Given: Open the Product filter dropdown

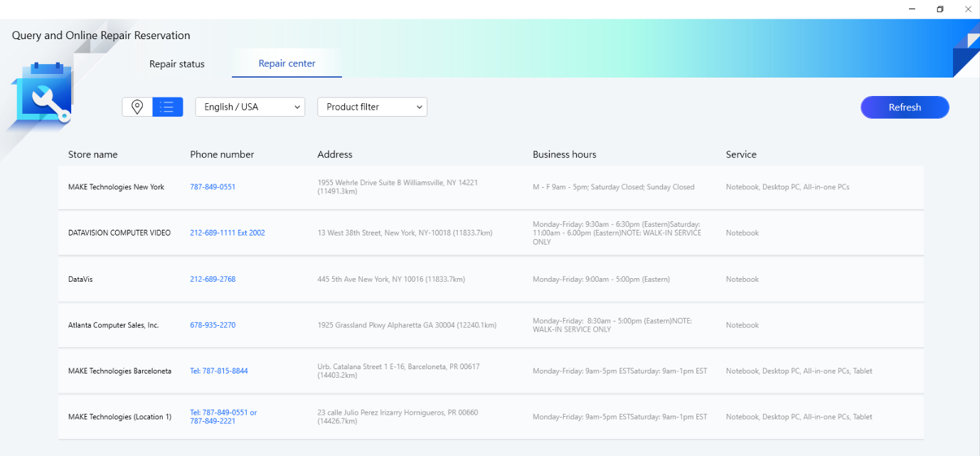Looking at the screenshot, I should coord(372,107).
